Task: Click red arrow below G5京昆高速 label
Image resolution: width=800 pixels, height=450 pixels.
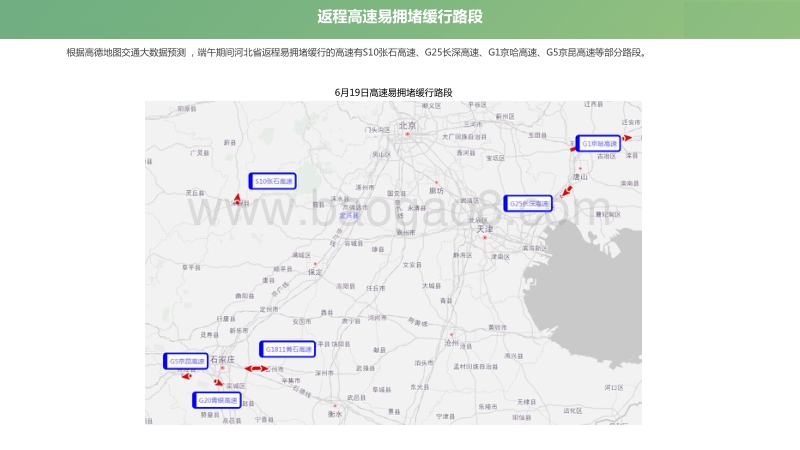Action: coord(187,376)
